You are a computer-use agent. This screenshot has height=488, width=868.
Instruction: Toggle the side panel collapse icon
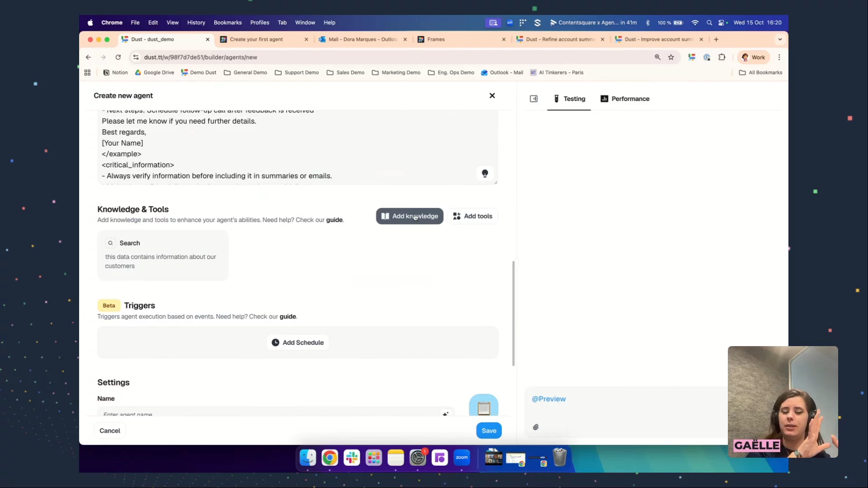click(x=533, y=99)
